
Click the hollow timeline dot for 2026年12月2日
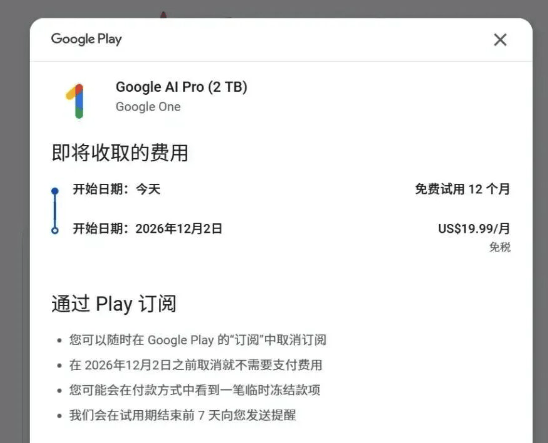click(x=55, y=230)
